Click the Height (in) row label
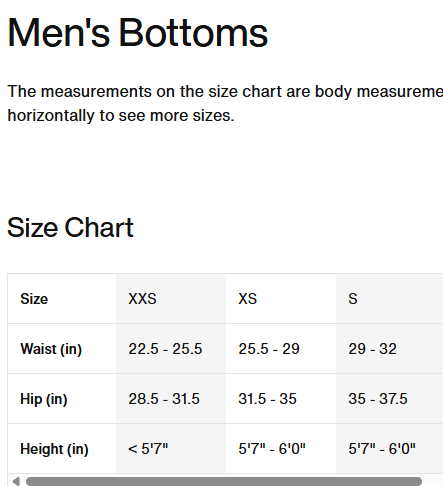This screenshot has height=486, width=443. [x=54, y=449]
